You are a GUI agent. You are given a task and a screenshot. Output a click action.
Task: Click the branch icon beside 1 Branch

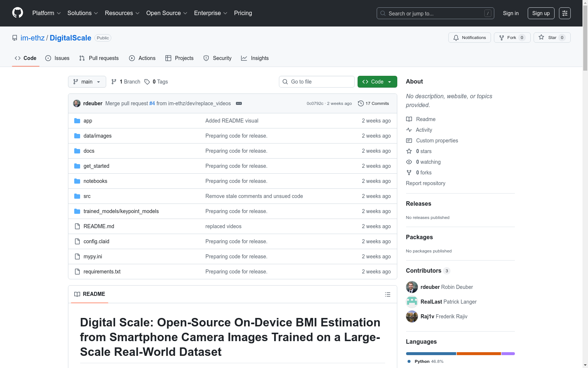(114, 82)
